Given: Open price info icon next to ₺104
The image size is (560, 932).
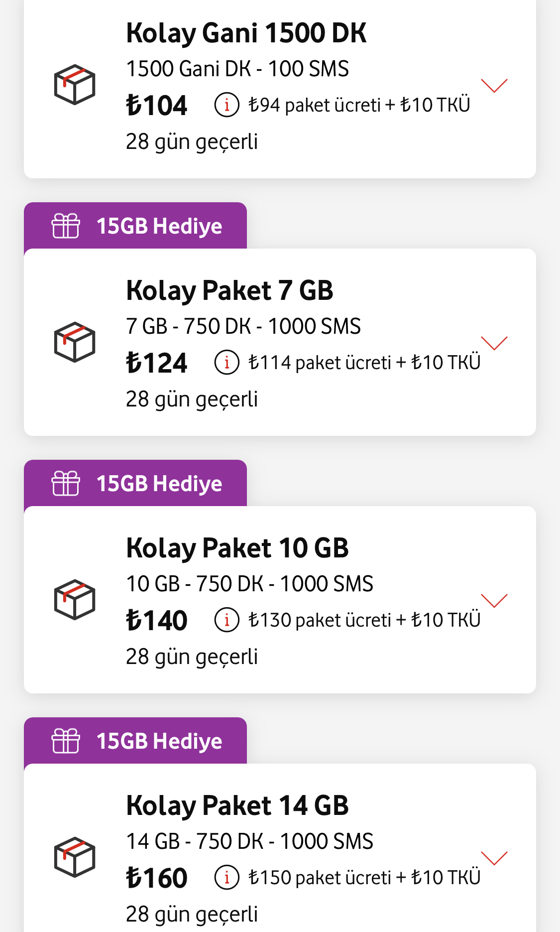Looking at the screenshot, I should click(227, 105).
